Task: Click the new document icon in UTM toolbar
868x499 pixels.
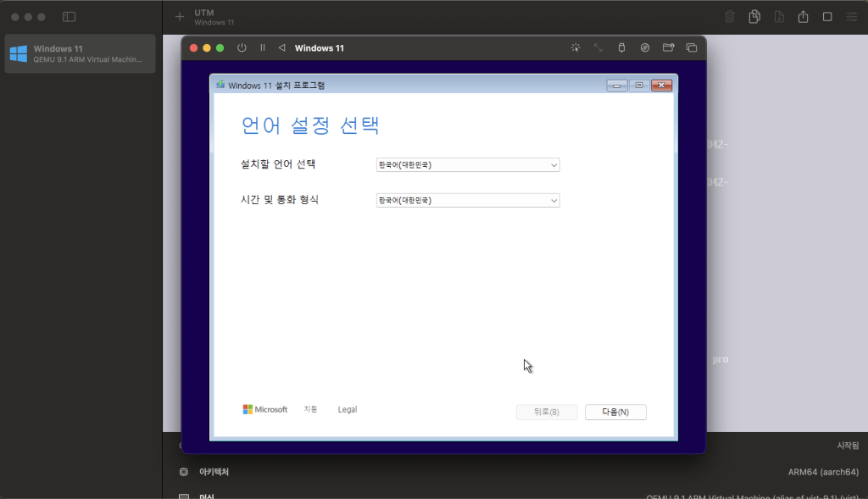Action: pyautogui.click(x=779, y=17)
